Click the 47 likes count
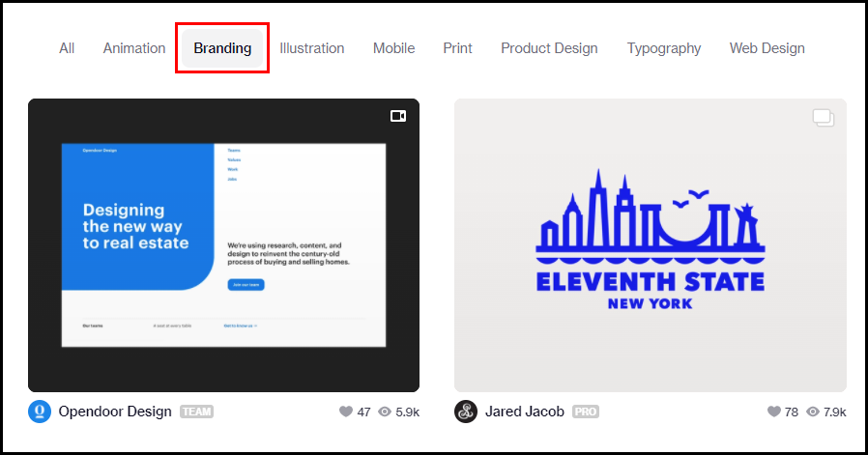The height and width of the screenshot is (455, 868). click(x=363, y=412)
